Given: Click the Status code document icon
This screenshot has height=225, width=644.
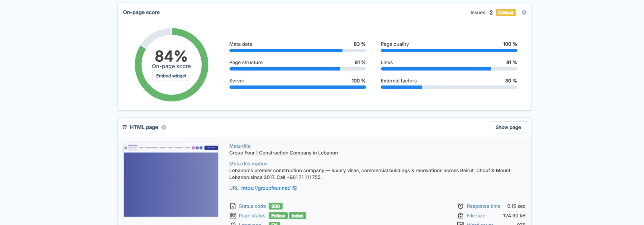Looking at the screenshot, I should 233,206.
